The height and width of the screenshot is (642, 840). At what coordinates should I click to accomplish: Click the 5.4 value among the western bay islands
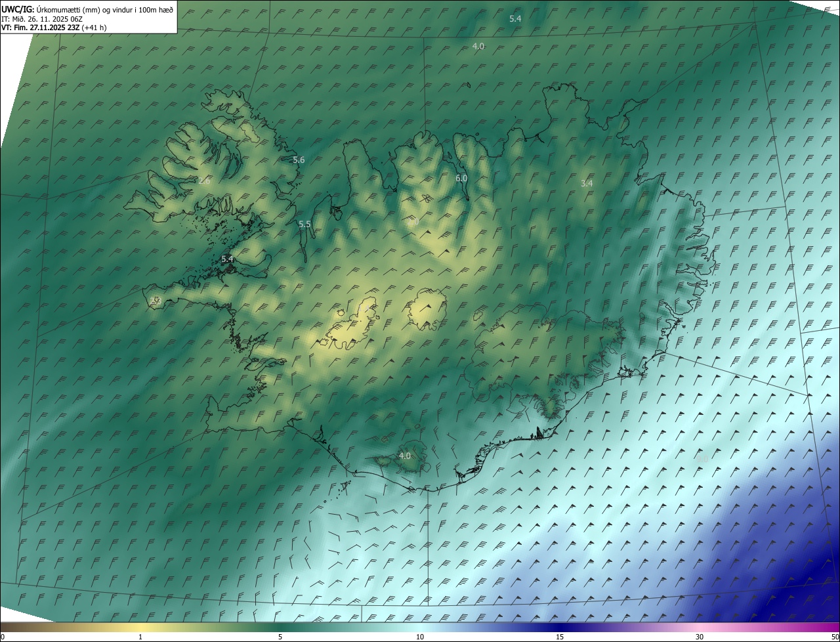[228, 259]
